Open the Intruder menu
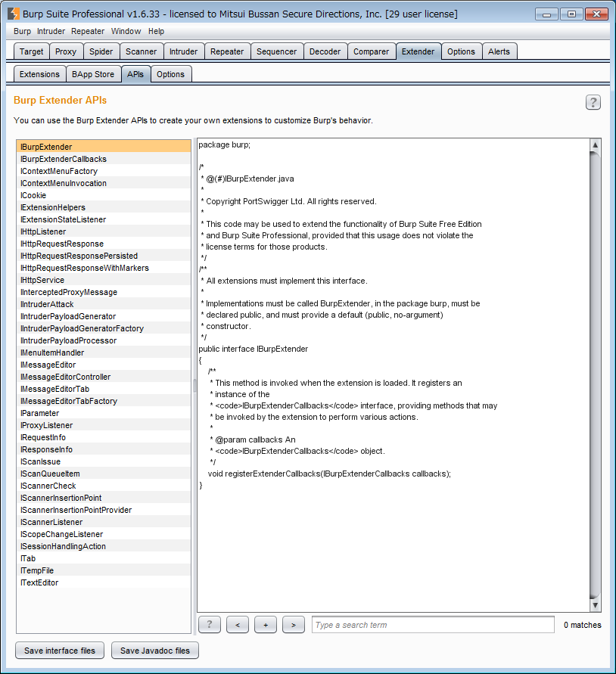Image resolution: width=616 pixels, height=674 pixels. 51,31
